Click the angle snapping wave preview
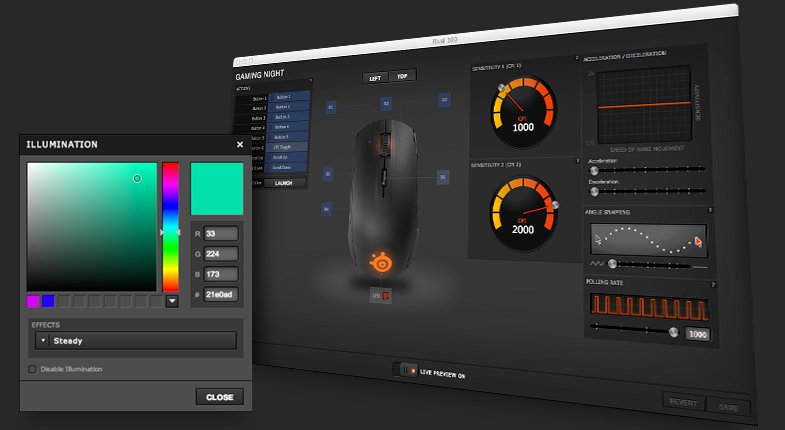The height and width of the screenshot is (430, 785). point(649,241)
